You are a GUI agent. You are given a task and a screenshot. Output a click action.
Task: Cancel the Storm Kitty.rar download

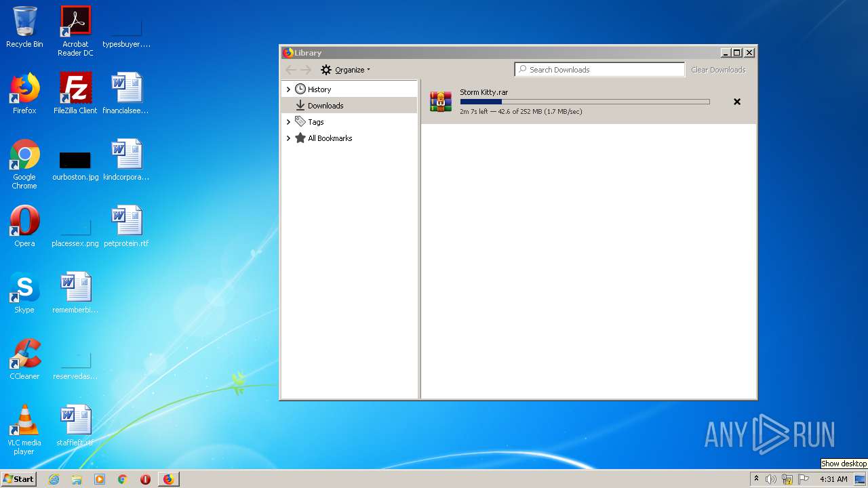(737, 102)
